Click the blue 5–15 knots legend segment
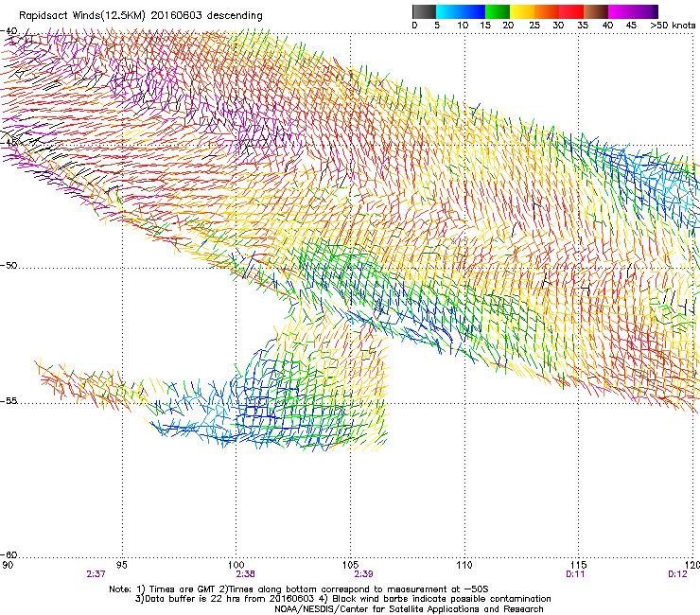This screenshot has width=700, height=615. [461, 11]
